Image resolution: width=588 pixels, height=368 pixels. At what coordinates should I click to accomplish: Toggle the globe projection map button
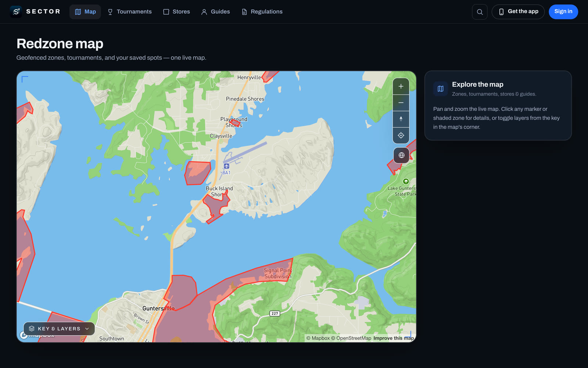pyautogui.click(x=401, y=155)
